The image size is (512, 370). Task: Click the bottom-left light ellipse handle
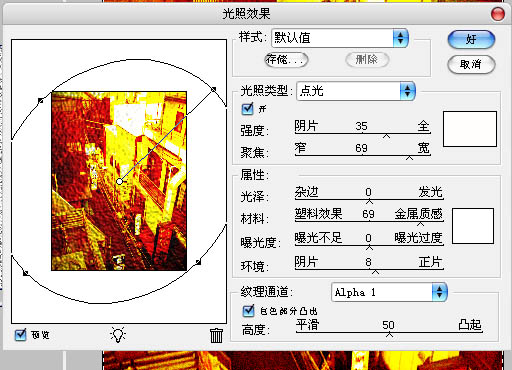[x=26, y=273]
